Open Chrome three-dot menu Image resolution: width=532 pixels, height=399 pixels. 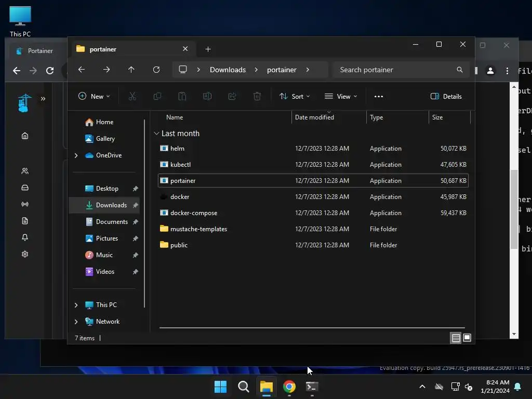pos(507,71)
